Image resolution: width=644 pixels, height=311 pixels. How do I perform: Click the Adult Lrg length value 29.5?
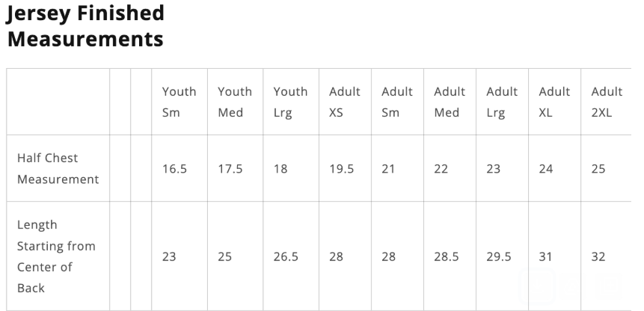(498, 256)
